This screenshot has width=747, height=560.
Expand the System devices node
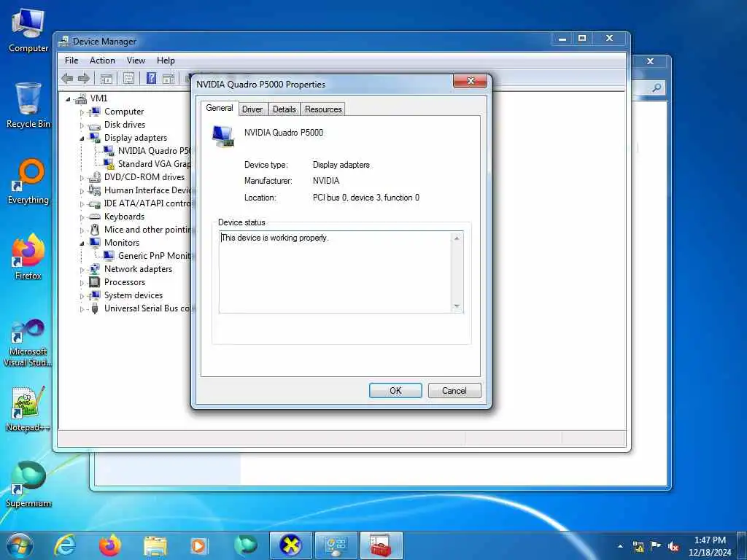click(82, 296)
